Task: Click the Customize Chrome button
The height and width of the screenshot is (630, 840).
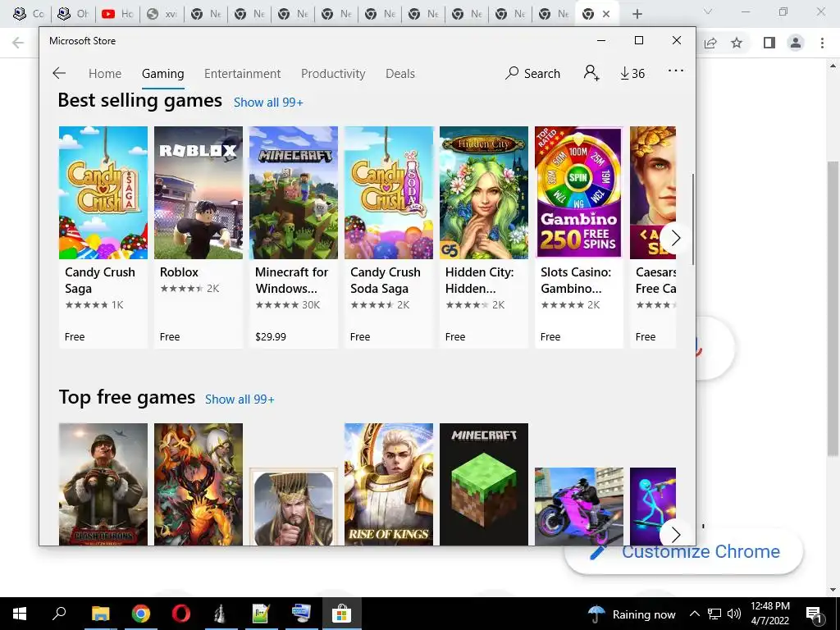Action: pos(683,552)
